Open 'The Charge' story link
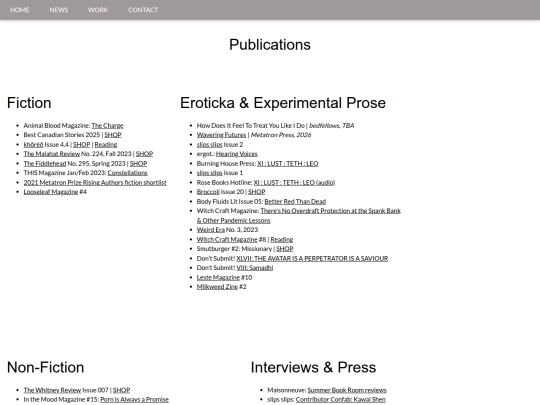 [107, 126]
